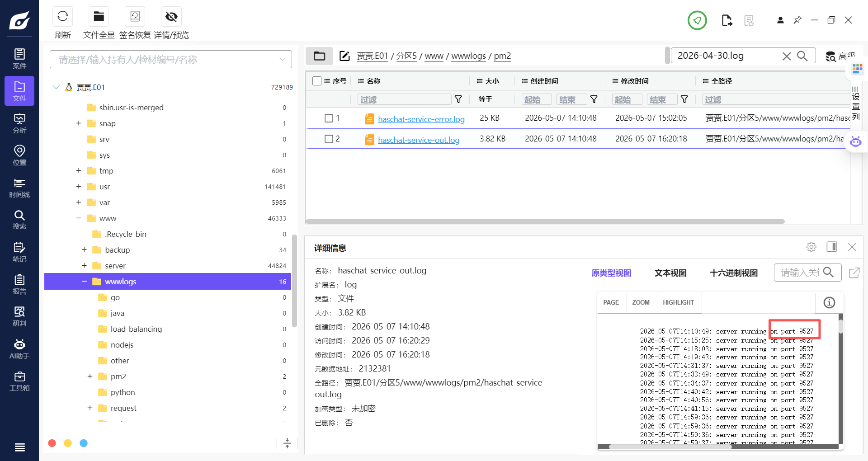Expand the backup folder
The image size is (868, 461).
coord(84,250)
